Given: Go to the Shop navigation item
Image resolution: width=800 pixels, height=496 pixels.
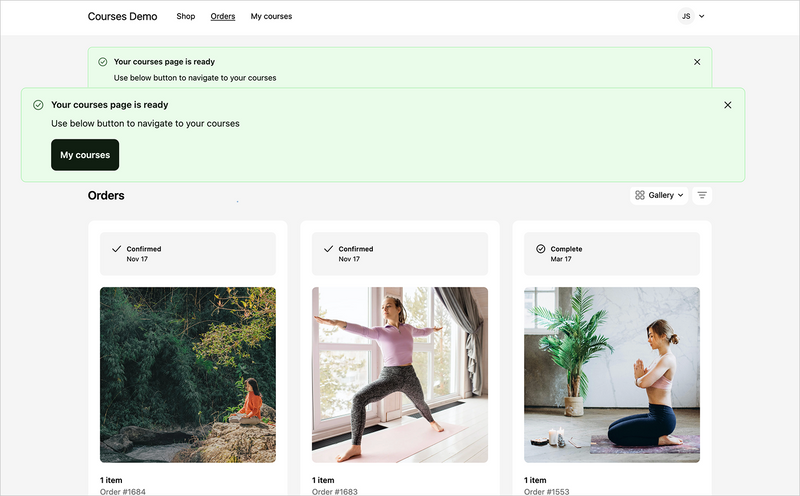Looking at the screenshot, I should click(x=185, y=16).
